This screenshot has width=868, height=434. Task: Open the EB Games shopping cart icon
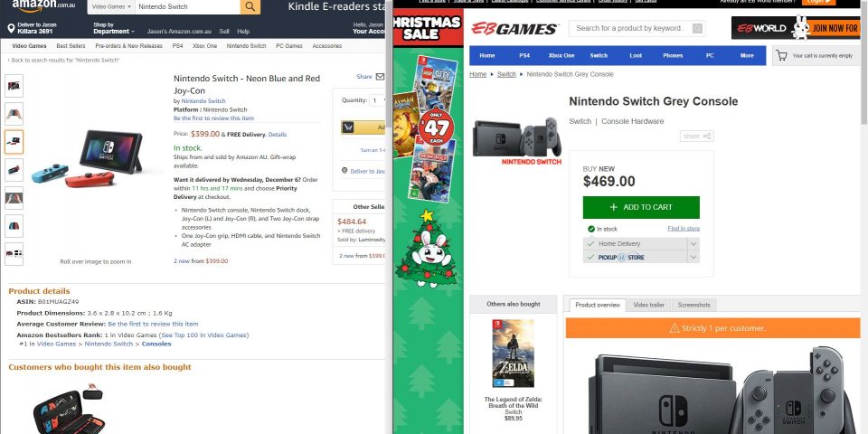click(x=781, y=55)
